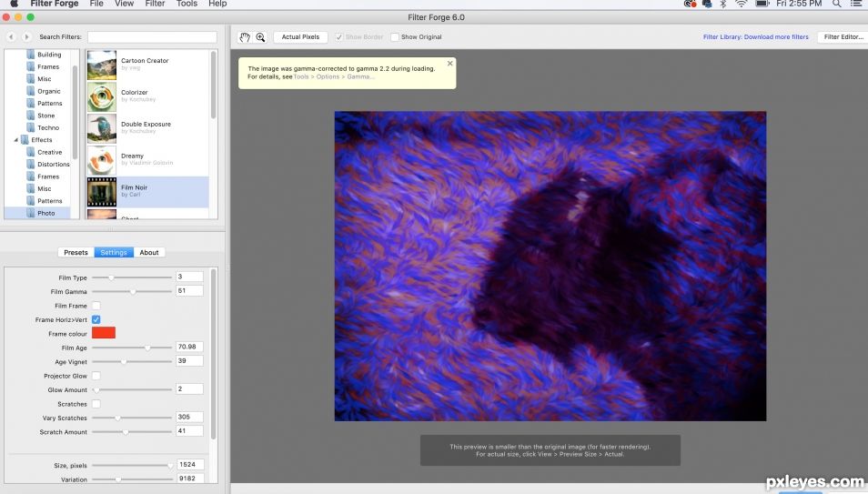
Task: Adjust the Film Age slider
Action: click(132, 348)
